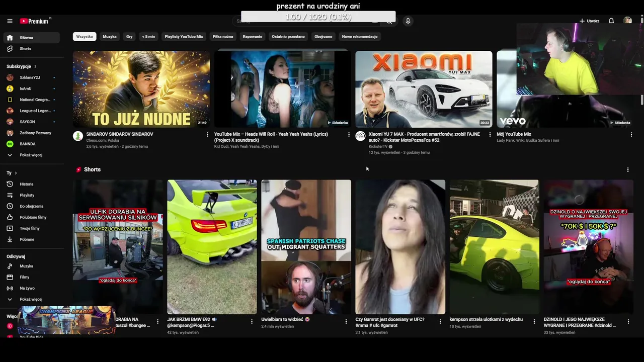Open Czy Gamrot jest doceniany short
This screenshot has width=644, height=362.
point(400,247)
